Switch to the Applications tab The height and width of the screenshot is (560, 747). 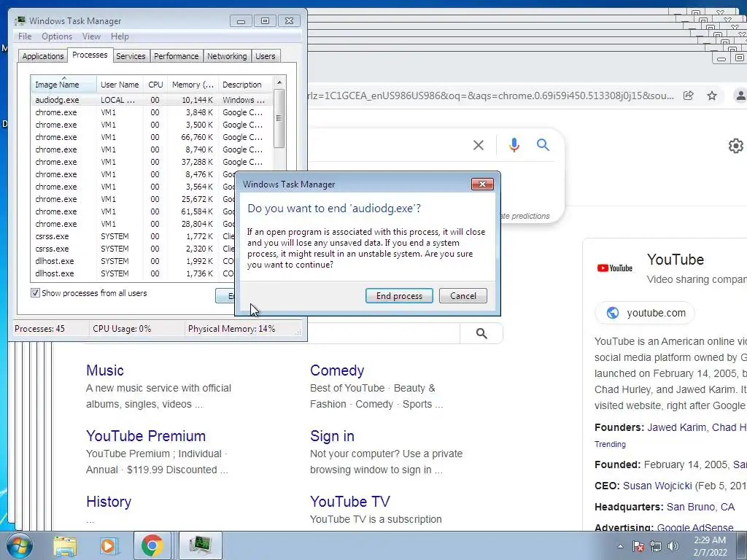[x=43, y=56]
